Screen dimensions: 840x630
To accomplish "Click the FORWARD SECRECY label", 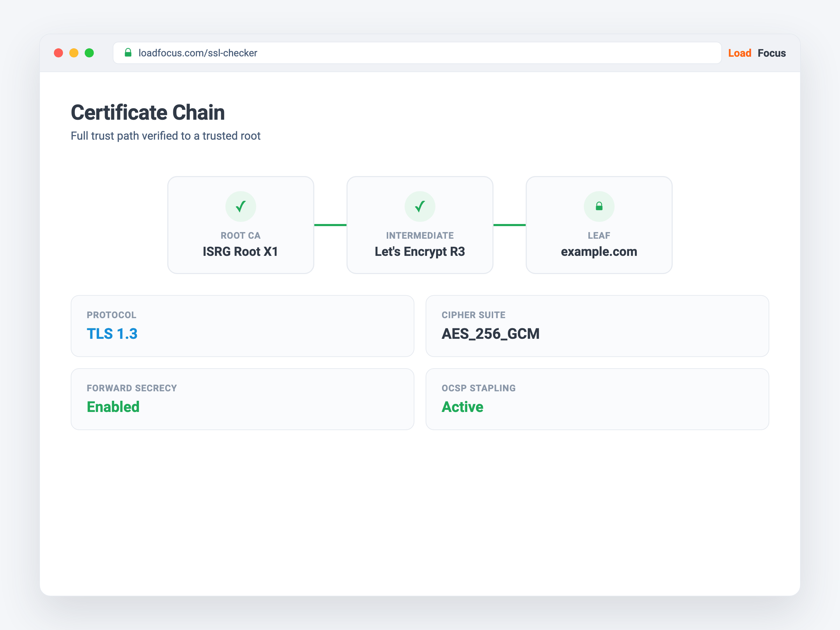I will [x=132, y=388].
